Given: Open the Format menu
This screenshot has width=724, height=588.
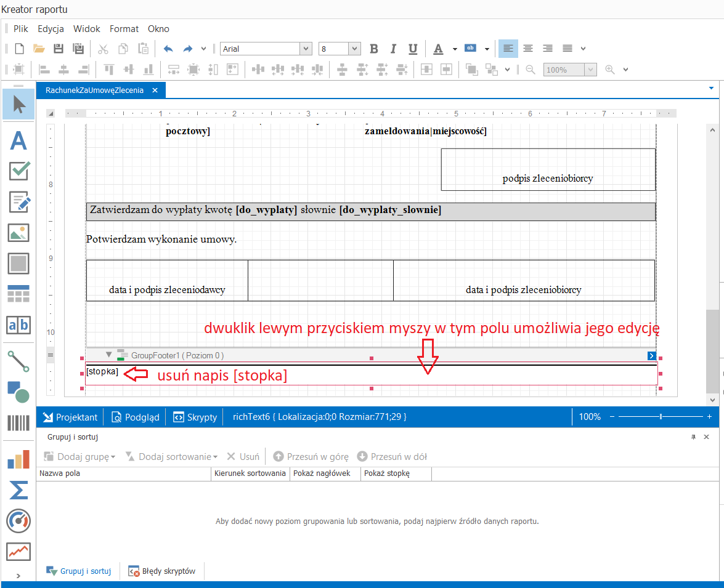Looking at the screenshot, I should click(124, 28).
